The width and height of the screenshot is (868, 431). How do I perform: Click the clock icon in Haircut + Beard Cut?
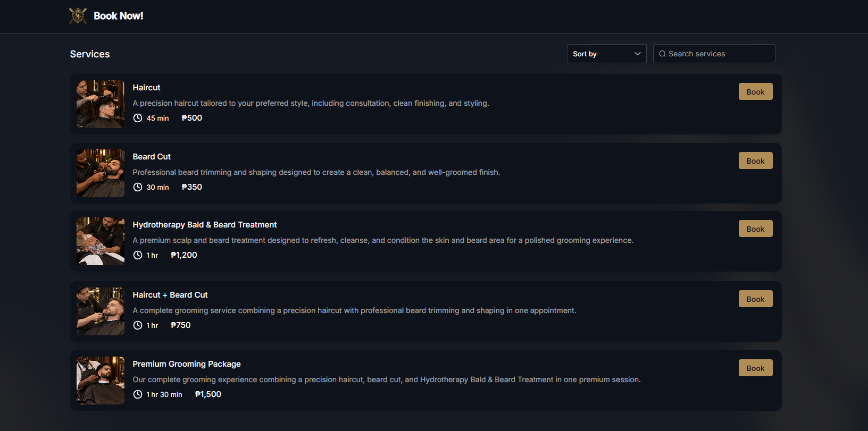138,325
